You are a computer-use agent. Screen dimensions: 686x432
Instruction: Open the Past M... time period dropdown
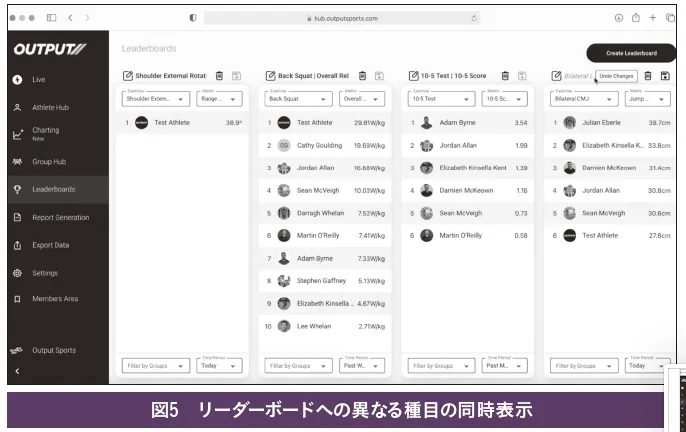(505, 366)
